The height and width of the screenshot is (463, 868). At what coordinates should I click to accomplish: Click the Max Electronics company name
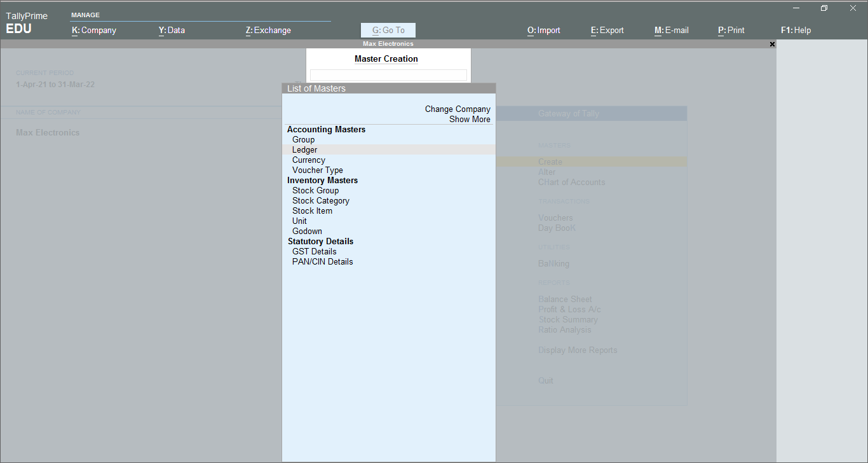pyautogui.click(x=48, y=132)
